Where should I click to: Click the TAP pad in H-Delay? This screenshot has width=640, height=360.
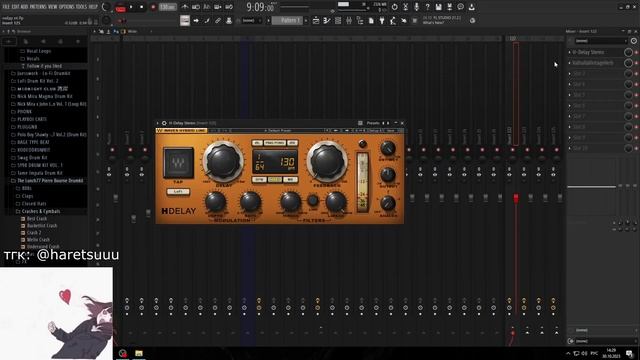(178, 163)
